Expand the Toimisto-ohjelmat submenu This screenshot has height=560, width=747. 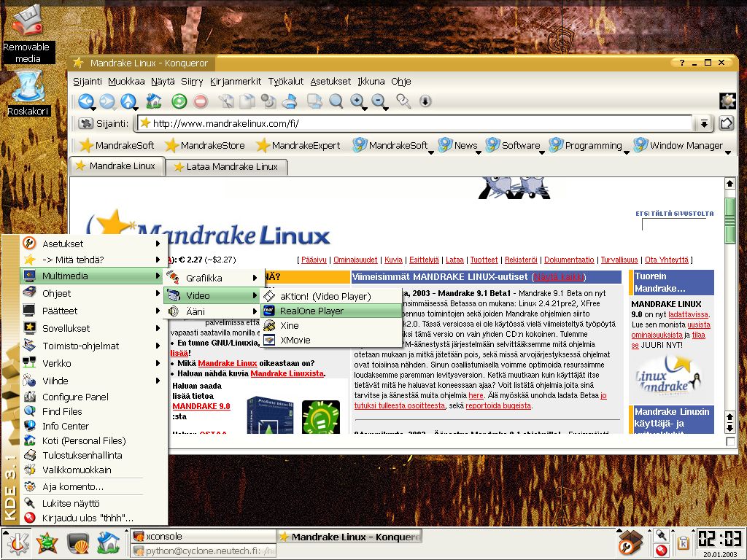(x=92, y=346)
